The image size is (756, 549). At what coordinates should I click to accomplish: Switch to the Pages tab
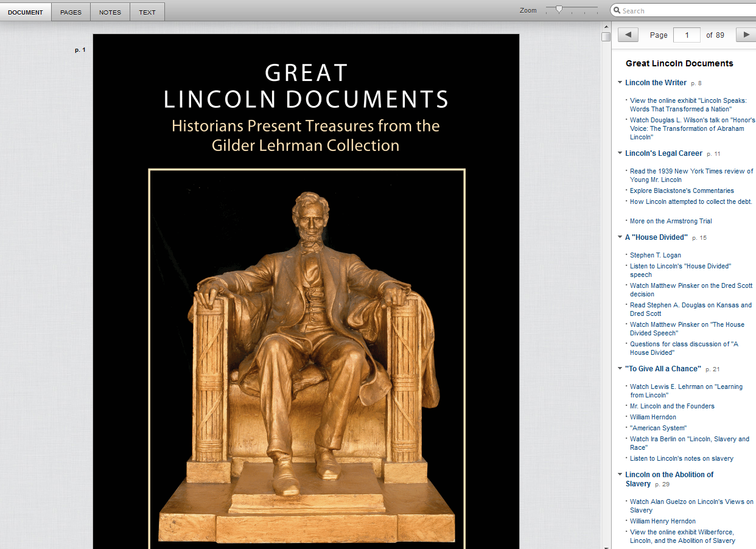(71, 12)
